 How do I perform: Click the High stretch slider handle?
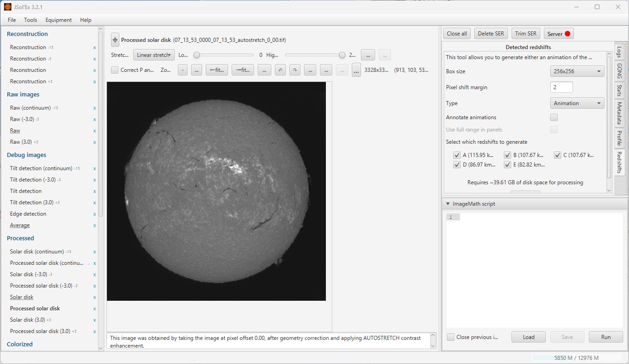point(342,55)
